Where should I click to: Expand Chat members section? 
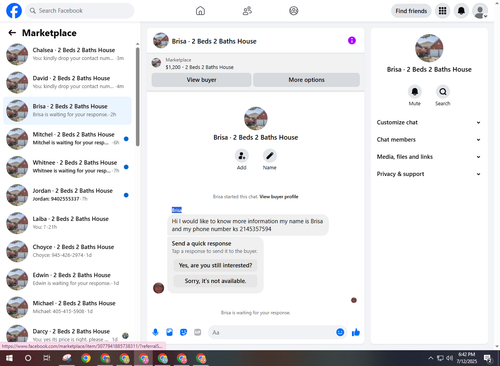pos(429,140)
